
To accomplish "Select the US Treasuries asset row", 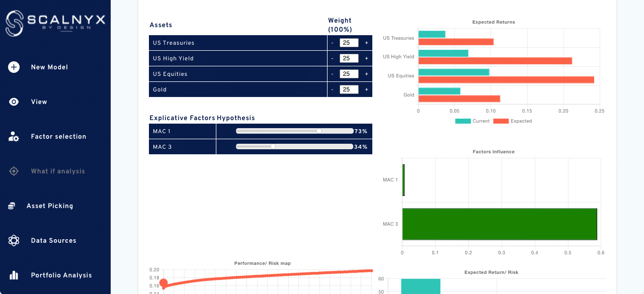I will 216,43.
